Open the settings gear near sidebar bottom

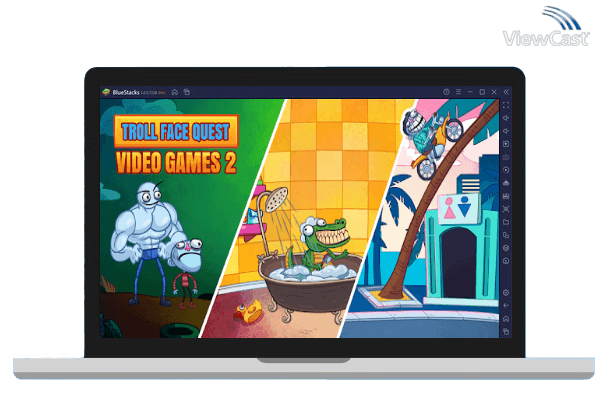506,293
